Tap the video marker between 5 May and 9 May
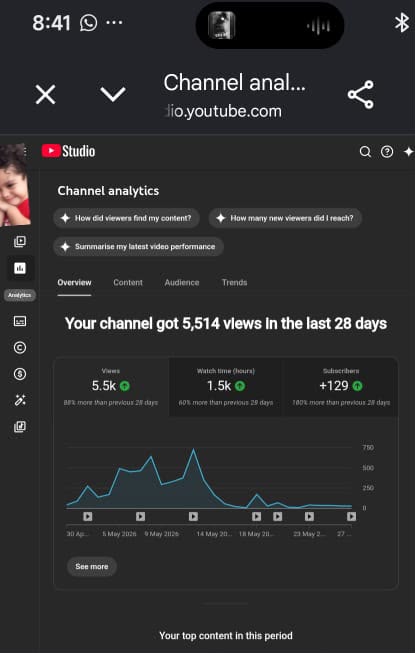Image resolution: width=415 pixels, height=653 pixels. [x=140, y=516]
